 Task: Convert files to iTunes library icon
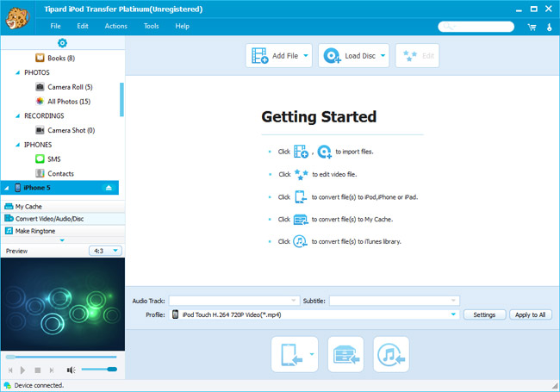click(391, 354)
